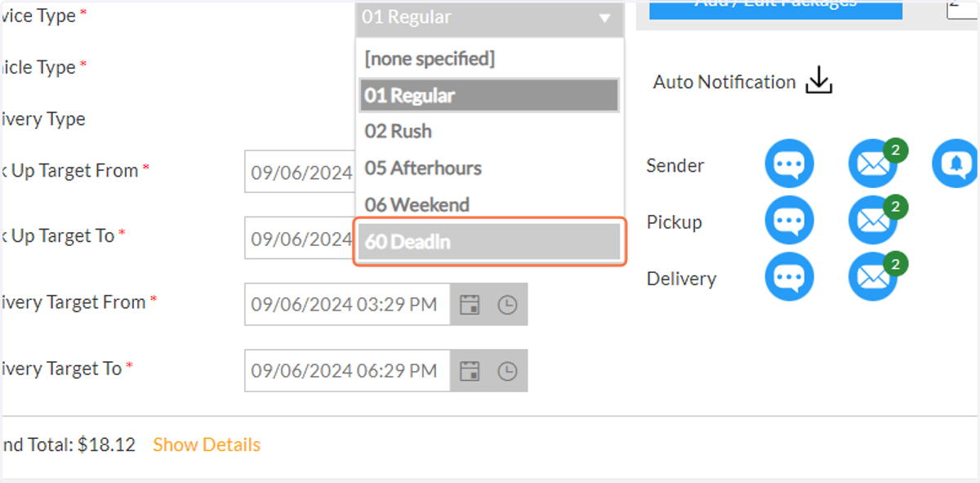Click the Auto Notification download icon
The width and height of the screenshot is (980, 483).
818,81
